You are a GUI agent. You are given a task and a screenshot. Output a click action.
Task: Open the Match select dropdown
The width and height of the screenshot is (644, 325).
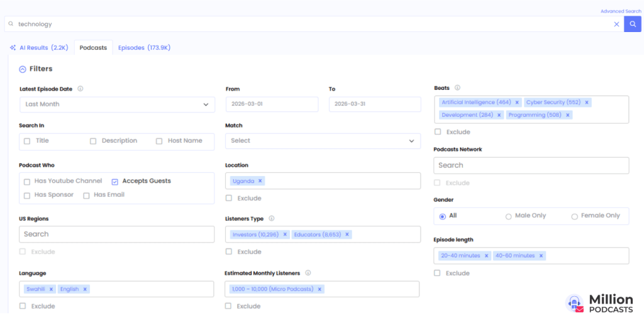pyautogui.click(x=322, y=141)
